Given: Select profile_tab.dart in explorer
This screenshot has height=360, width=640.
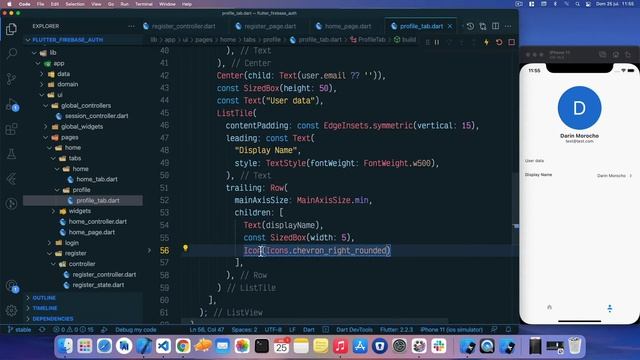Looking at the screenshot, I should 98,200.
